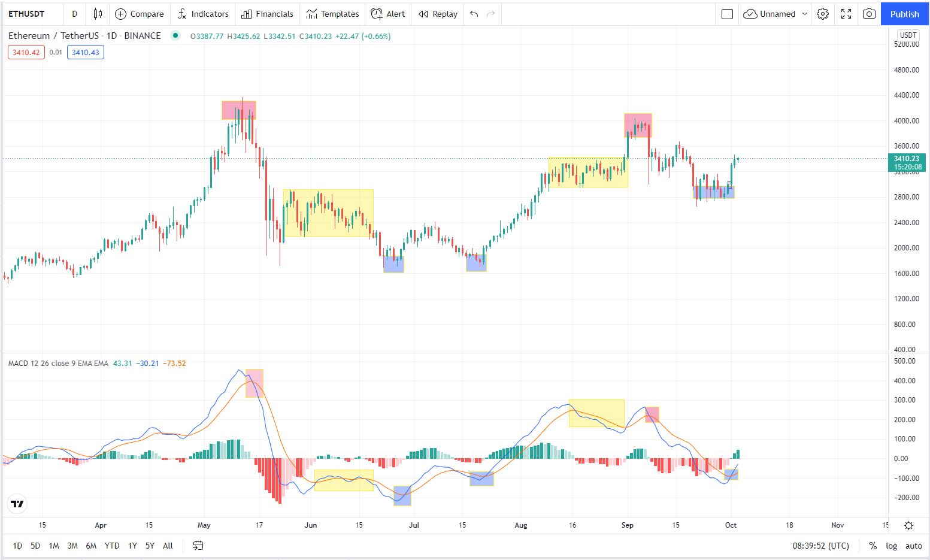This screenshot has width=930, height=560.
Task: Open the candlestick chart style menu
Action: click(98, 14)
